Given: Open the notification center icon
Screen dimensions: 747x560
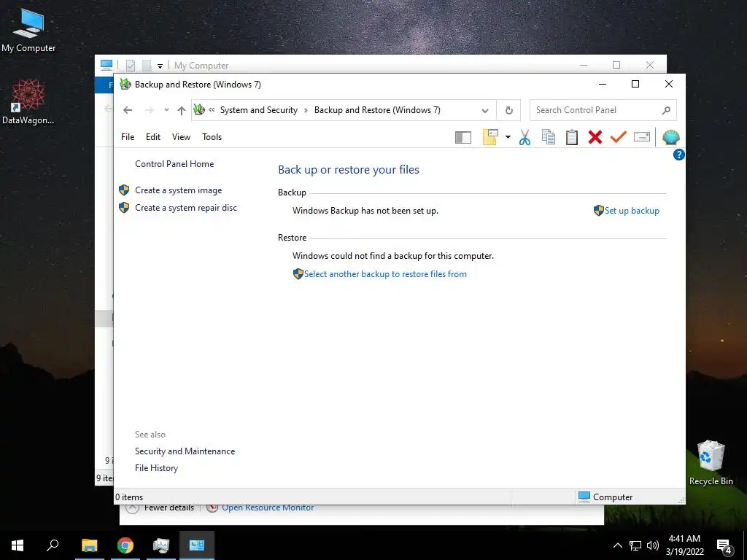Looking at the screenshot, I should [724, 546].
